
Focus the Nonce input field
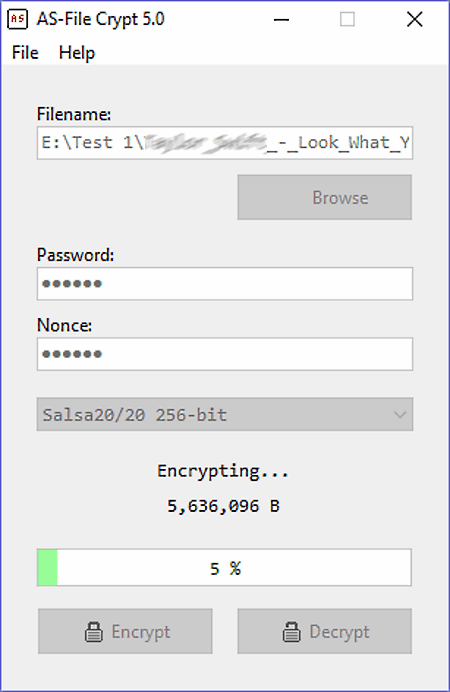[x=225, y=354]
